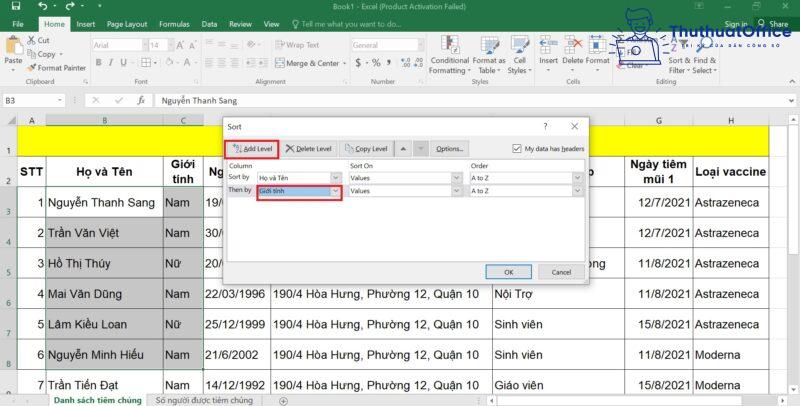Switch to the Formulas tab
The image size is (800, 406).
click(x=174, y=24)
